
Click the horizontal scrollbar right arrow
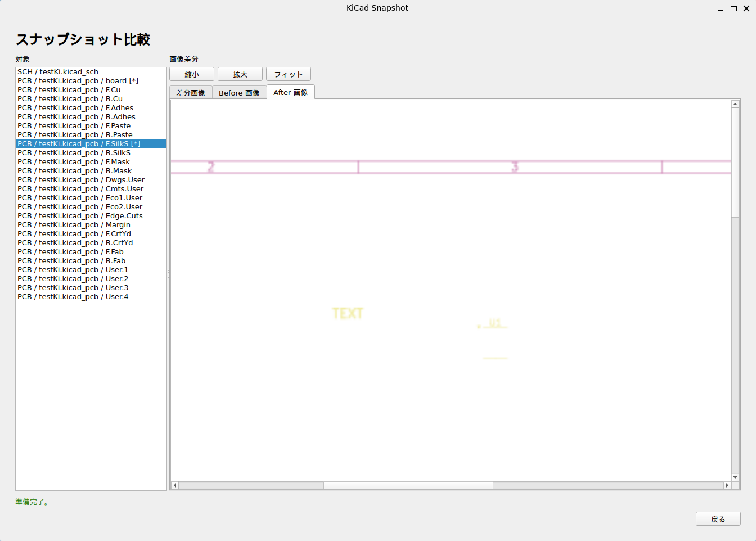click(x=727, y=485)
